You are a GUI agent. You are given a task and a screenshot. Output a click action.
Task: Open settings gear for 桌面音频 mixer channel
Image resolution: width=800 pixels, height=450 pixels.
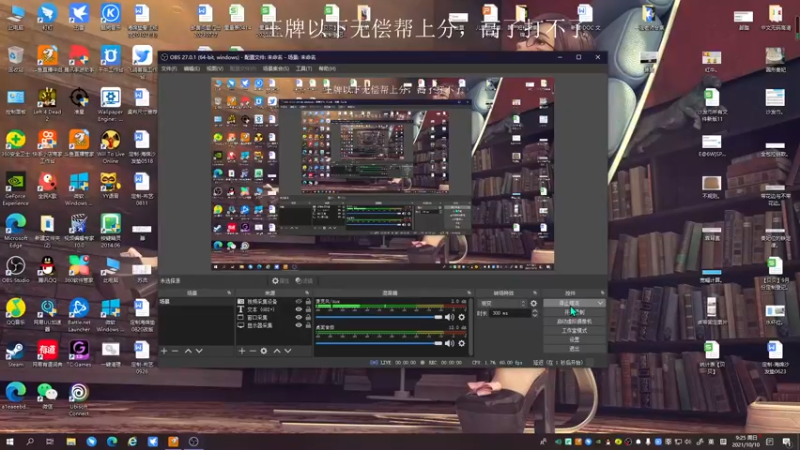coord(462,343)
